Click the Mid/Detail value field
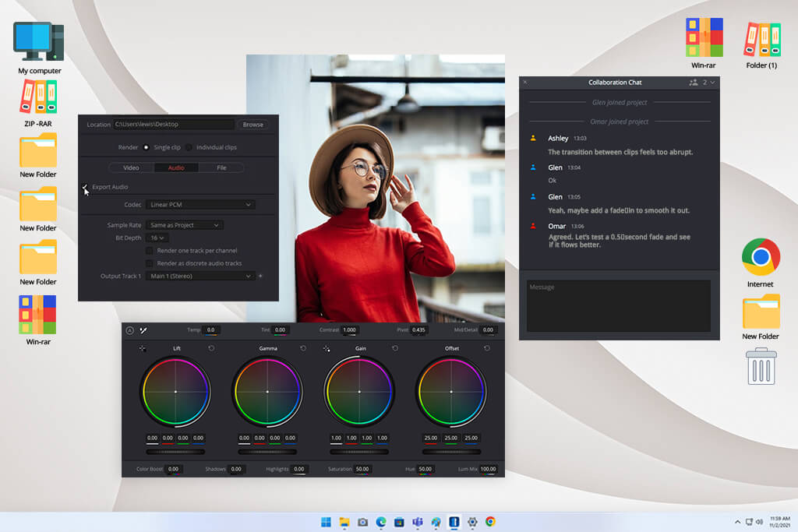Screen dimensions: 798x532 click(488, 330)
